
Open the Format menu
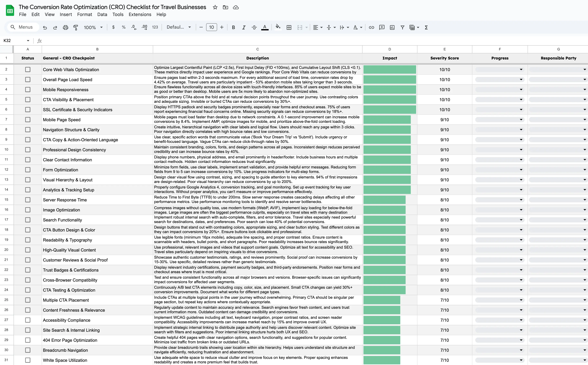(x=84, y=15)
